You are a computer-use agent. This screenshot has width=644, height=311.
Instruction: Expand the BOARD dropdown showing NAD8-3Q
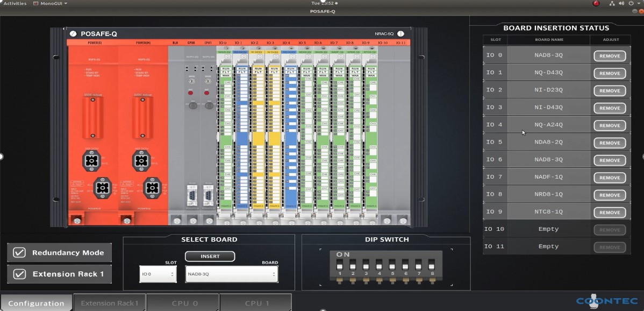231,274
